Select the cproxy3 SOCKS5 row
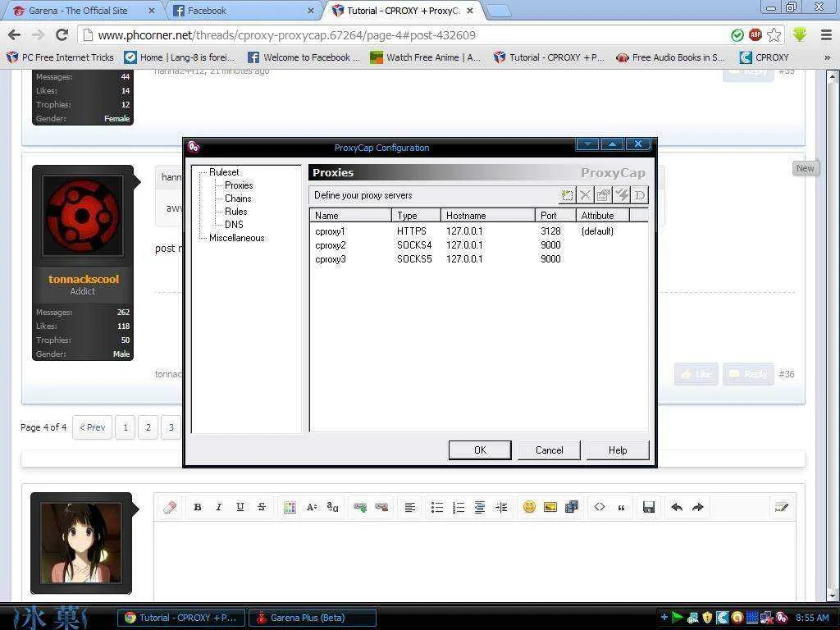 pyautogui.click(x=478, y=259)
